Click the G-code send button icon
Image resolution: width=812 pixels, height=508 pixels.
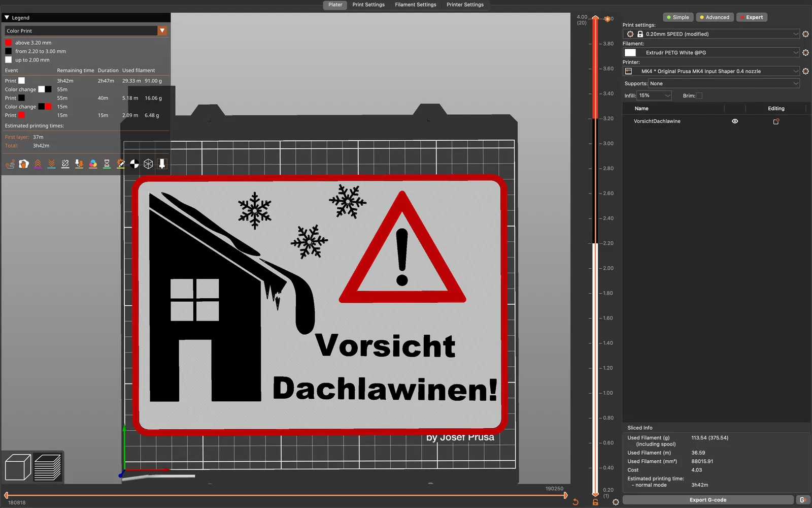[803, 500]
